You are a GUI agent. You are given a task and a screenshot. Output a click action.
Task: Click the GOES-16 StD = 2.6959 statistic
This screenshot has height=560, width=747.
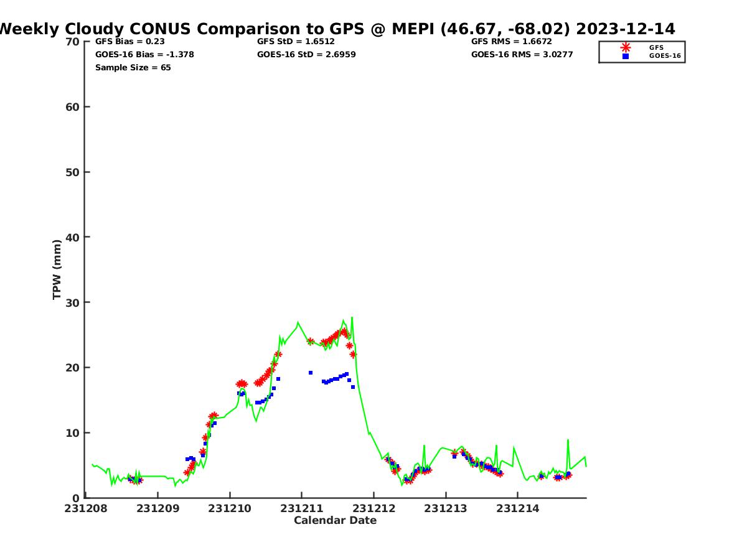coord(306,55)
